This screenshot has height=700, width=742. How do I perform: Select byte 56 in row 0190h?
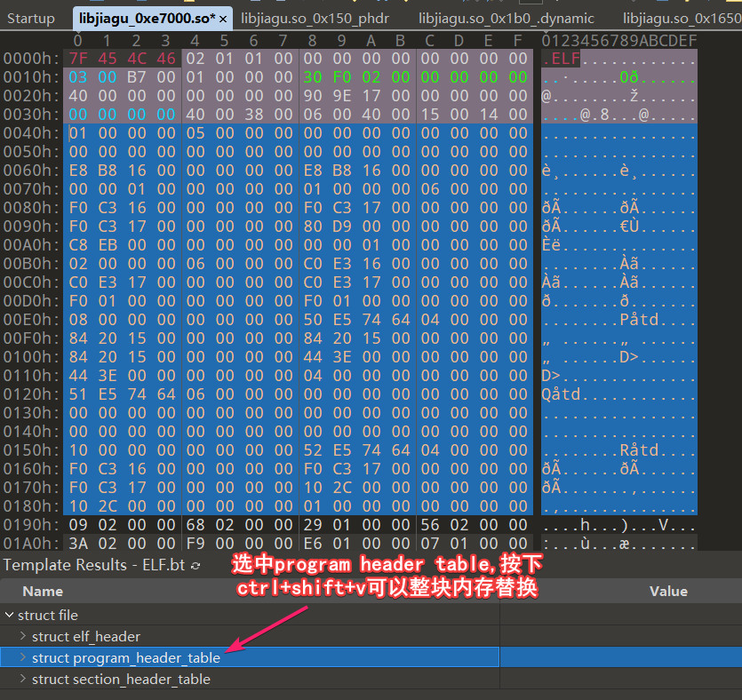pyautogui.click(x=430, y=525)
